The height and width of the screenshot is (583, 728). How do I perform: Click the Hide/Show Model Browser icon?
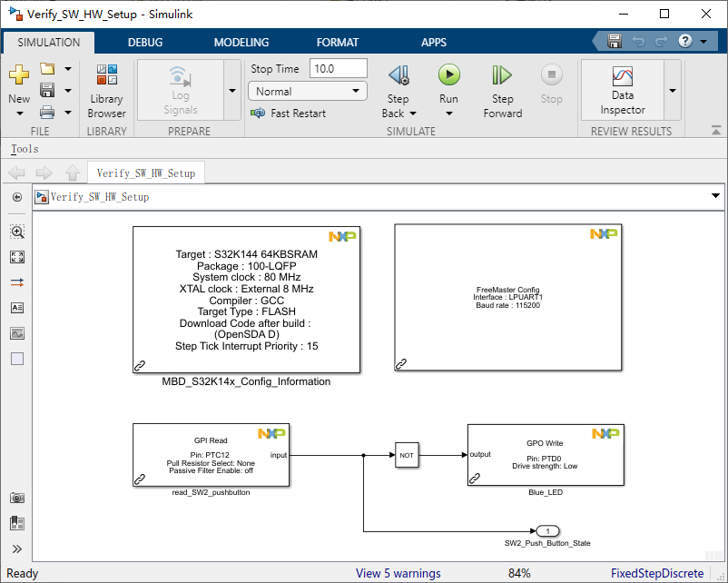(17, 197)
